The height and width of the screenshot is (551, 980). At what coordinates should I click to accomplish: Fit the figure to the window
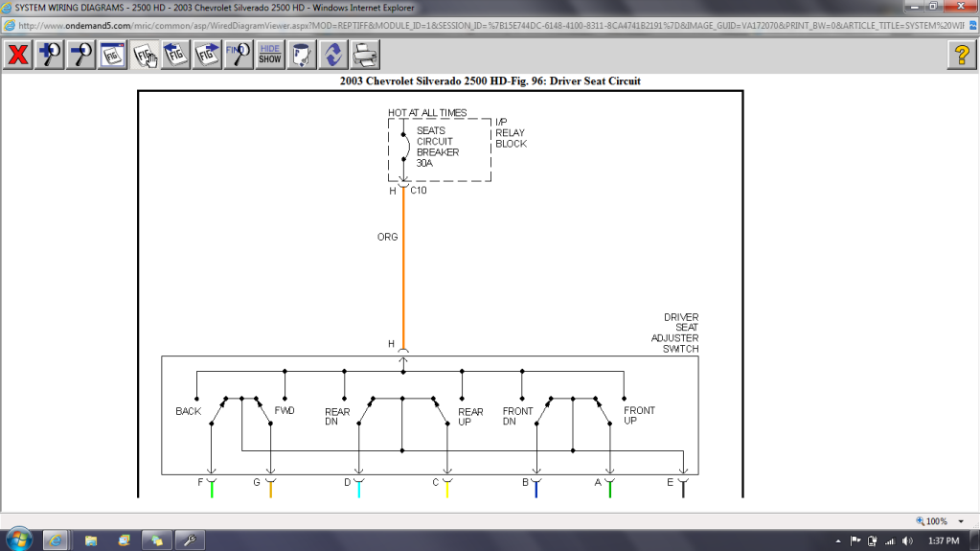tap(112, 55)
